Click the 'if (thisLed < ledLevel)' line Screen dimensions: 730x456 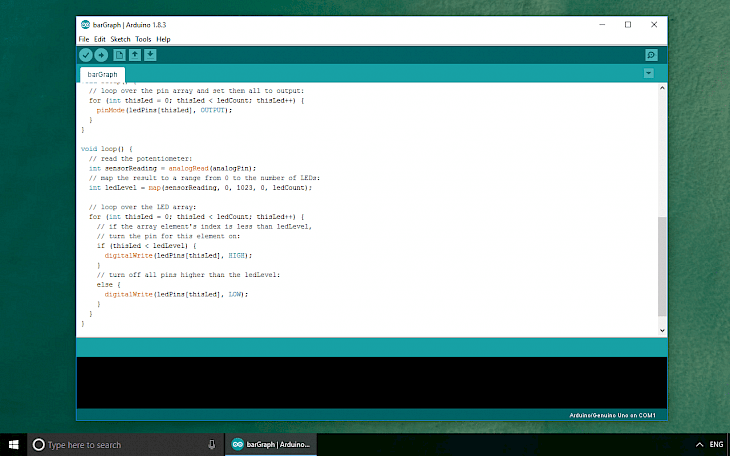pyautogui.click(x=147, y=245)
